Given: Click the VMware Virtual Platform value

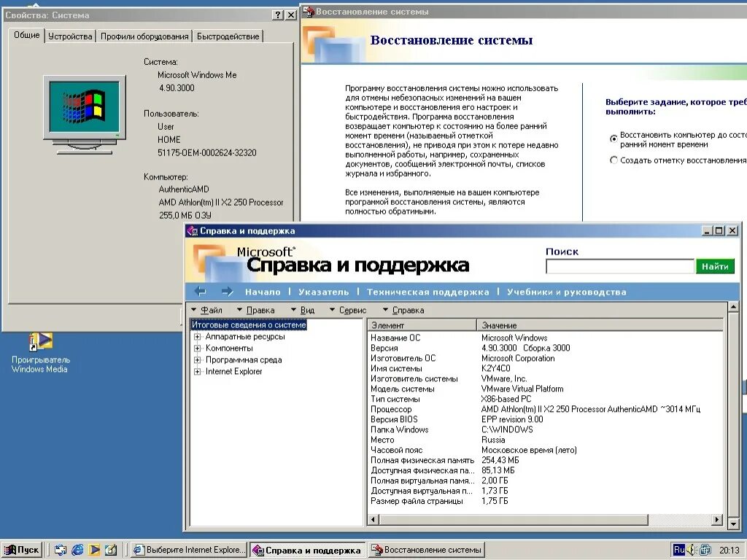Looking at the screenshot, I should tap(522, 389).
